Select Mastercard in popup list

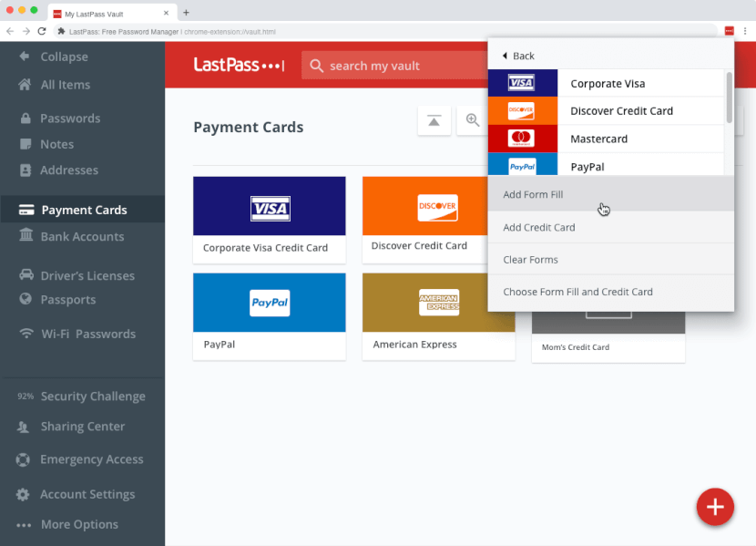click(x=606, y=139)
